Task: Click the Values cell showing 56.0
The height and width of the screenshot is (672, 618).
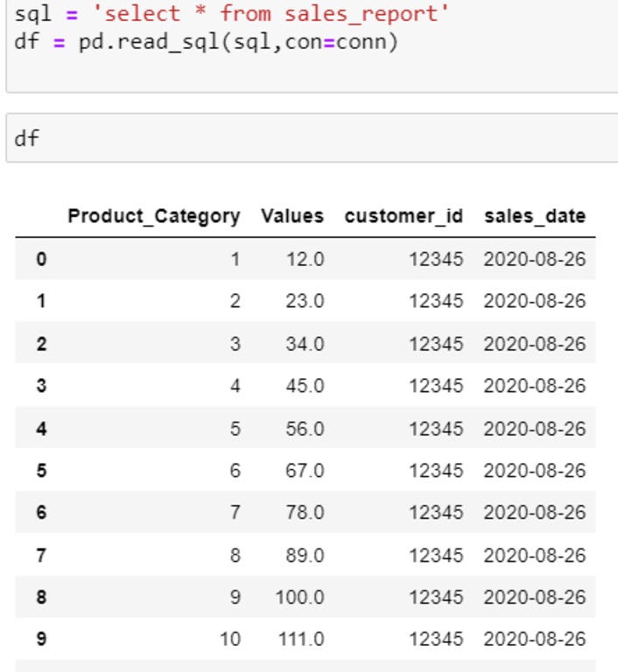Action: pos(305,429)
